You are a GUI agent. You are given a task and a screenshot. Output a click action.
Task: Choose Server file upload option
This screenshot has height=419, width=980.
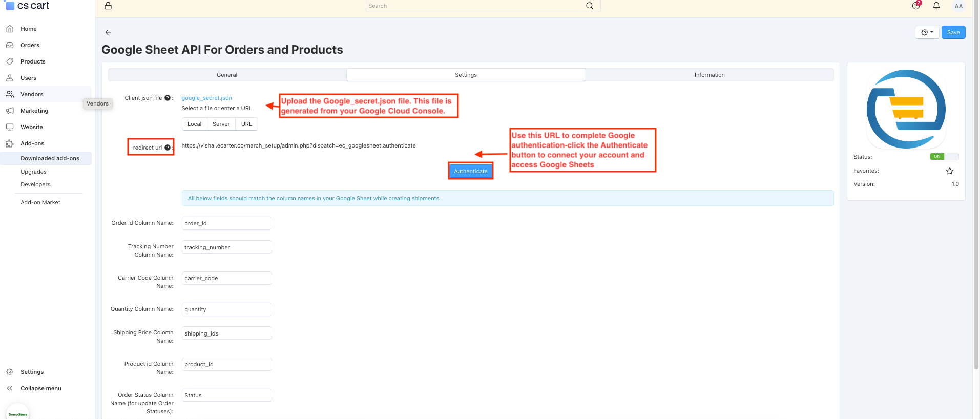[221, 124]
